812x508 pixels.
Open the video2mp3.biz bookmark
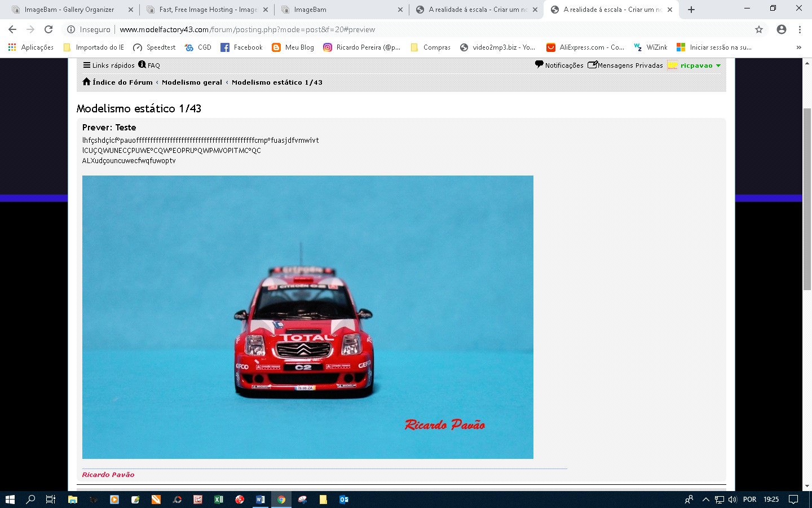[x=498, y=47]
